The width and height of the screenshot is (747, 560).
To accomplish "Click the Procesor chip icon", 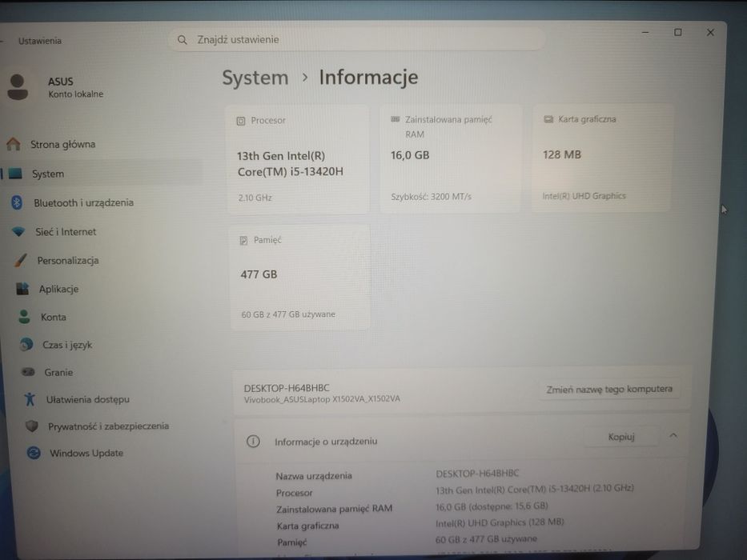I will (x=241, y=121).
